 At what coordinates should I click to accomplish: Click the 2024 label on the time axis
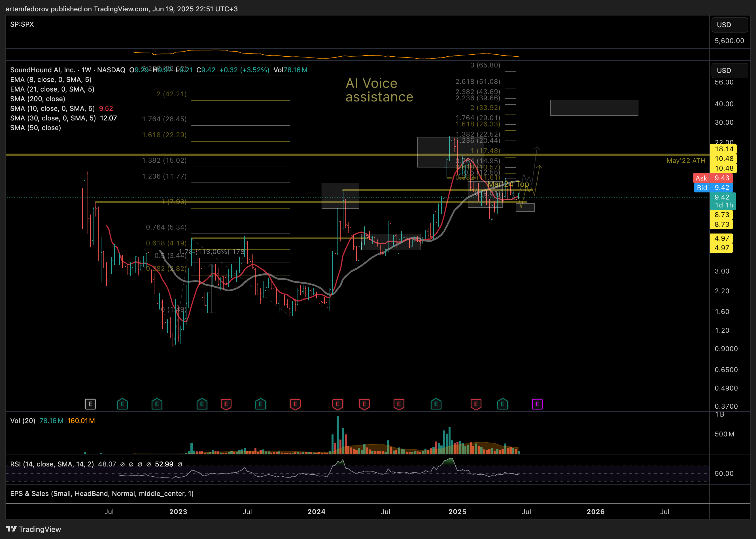tap(316, 512)
